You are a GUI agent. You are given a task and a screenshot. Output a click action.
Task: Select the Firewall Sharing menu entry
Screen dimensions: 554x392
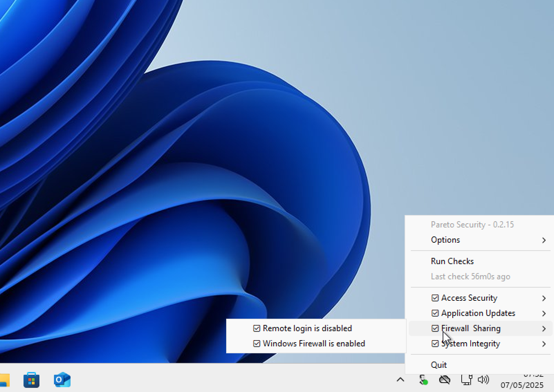(471, 328)
